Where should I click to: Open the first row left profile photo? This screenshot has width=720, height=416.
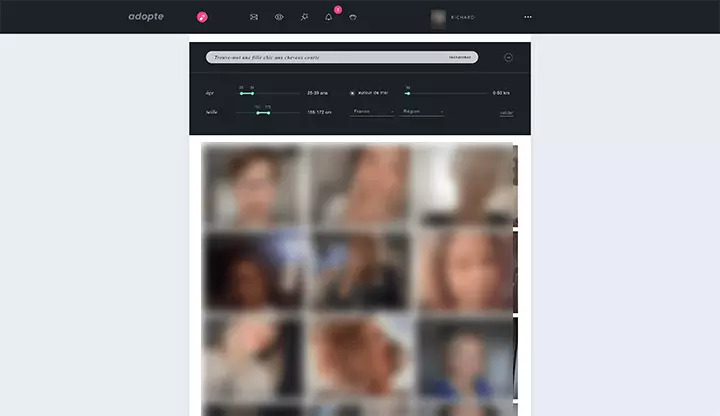click(x=254, y=185)
